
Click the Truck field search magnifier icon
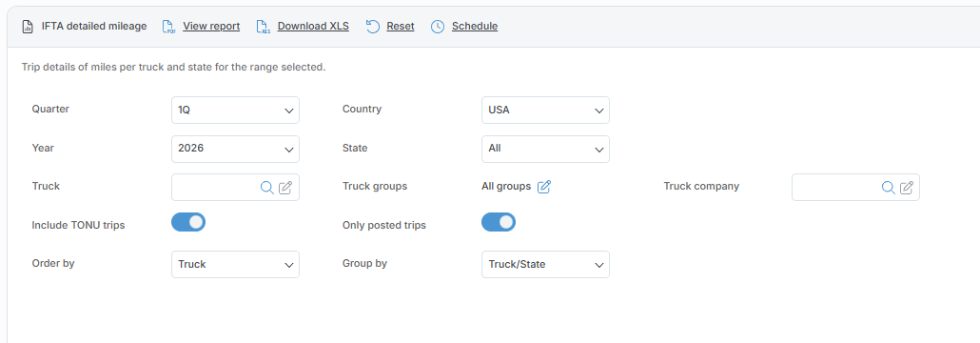coord(266,187)
